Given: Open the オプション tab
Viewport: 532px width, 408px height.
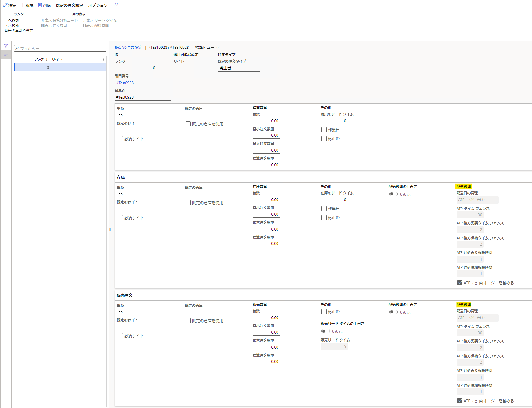Looking at the screenshot, I should 98,5.
